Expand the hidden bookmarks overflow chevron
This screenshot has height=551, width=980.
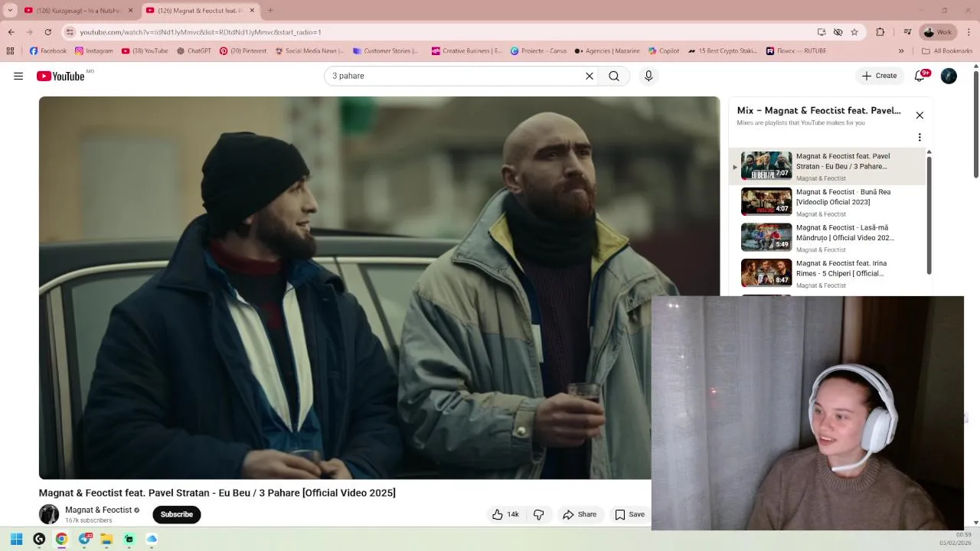point(901,51)
